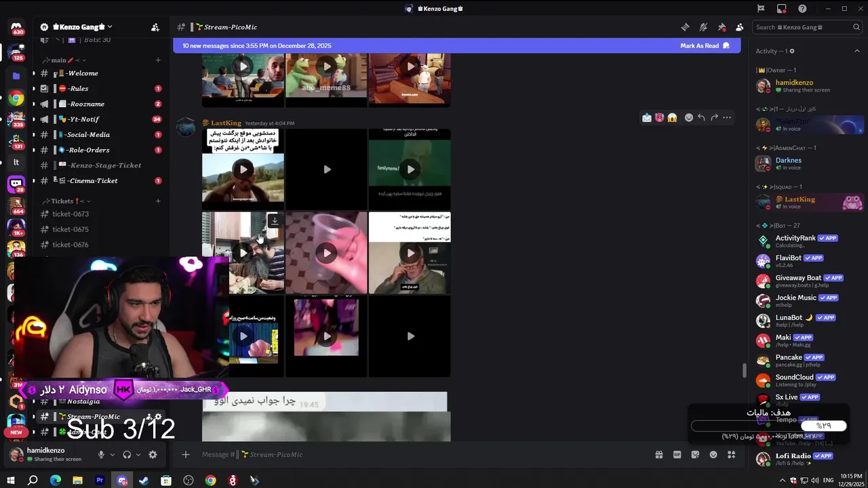Click Mark As Read button
This screenshot has width=868, height=488.
coord(705,46)
